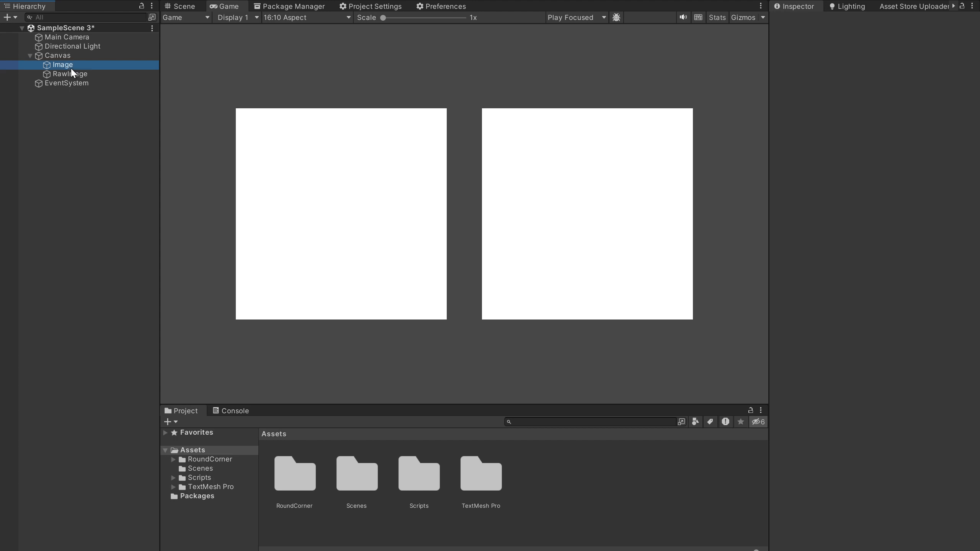The width and height of the screenshot is (980, 551).
Task: Open search window icon in Hierarchy
Action: (x=152, y=17)
